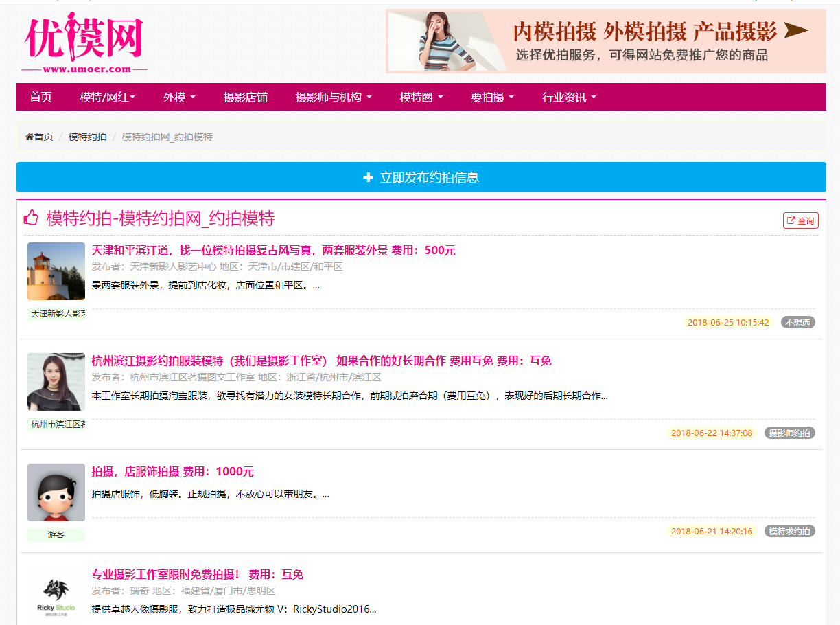Expand the 外模 navigation dropdown
The height and width of the screenshot is (625, 840).
click(x=179, y=98)
